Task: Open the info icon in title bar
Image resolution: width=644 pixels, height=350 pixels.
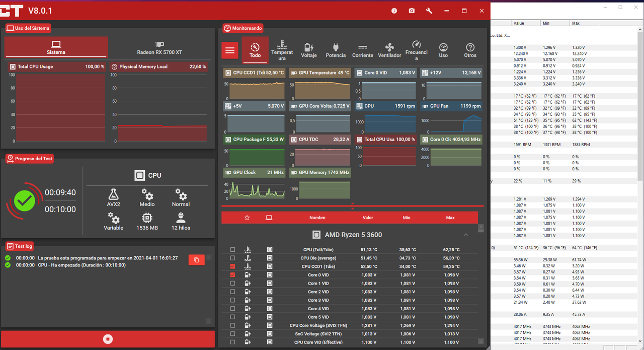Action: point(394,11)
